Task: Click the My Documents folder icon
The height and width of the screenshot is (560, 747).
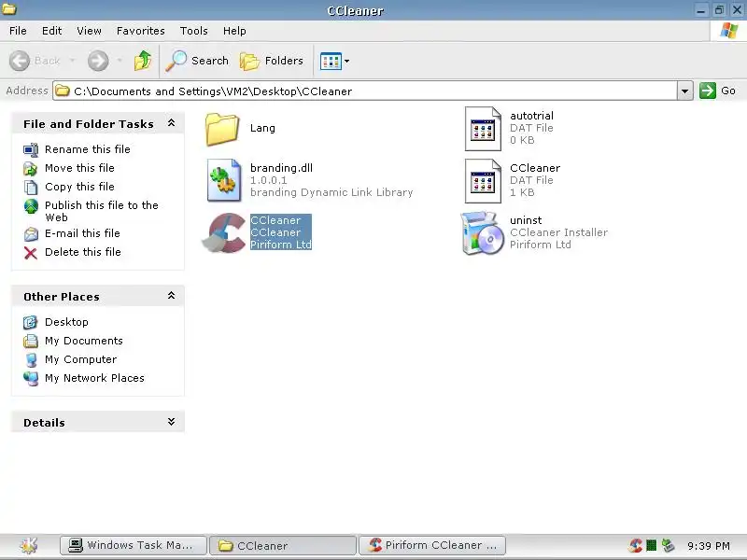Action: tap(31, 341)
